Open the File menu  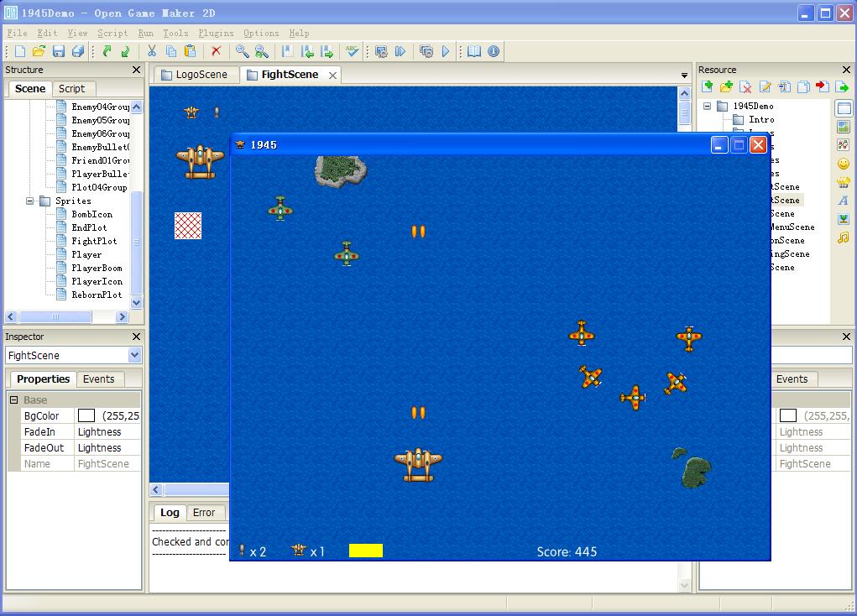point(17,33)
